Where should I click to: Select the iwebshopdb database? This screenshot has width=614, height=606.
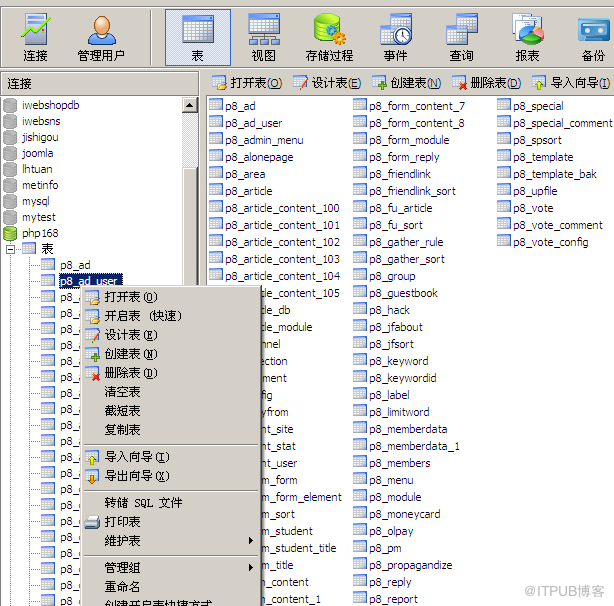[51, 105]
